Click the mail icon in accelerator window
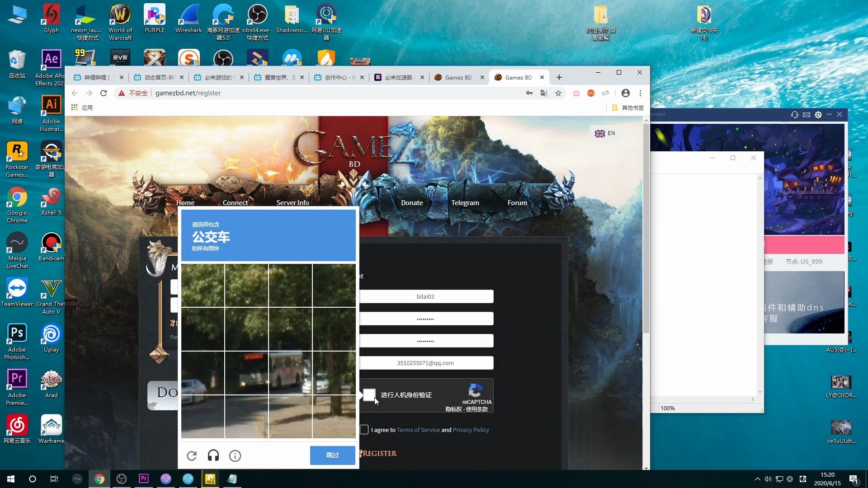Image resolution: width=868 pixels, height=488 pixels. pos(807,115)
